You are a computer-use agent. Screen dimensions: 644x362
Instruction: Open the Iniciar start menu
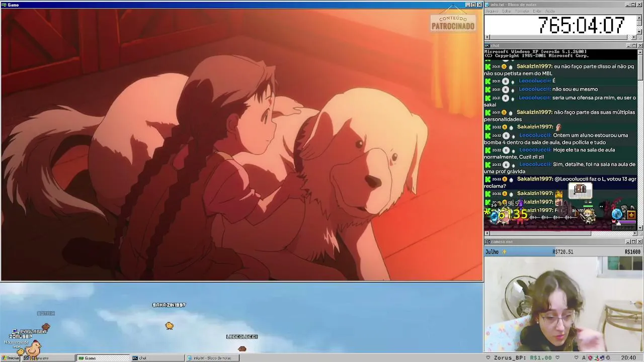click(x=10, y=358)
